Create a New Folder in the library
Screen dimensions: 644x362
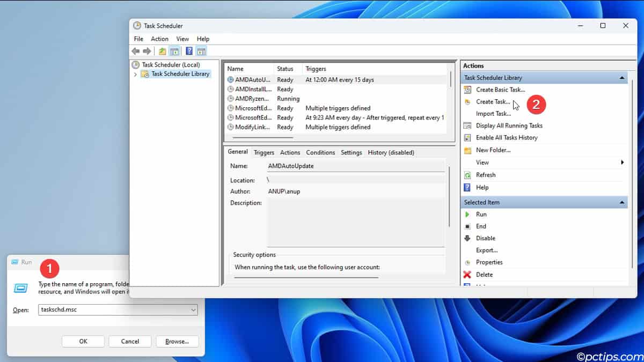pos(492,150)
